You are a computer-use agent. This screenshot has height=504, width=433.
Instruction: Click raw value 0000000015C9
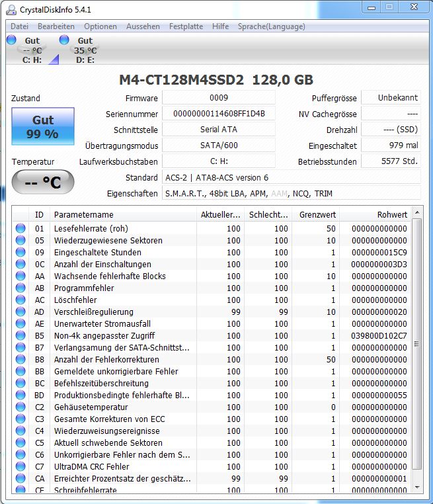click(x=379, y=252)
